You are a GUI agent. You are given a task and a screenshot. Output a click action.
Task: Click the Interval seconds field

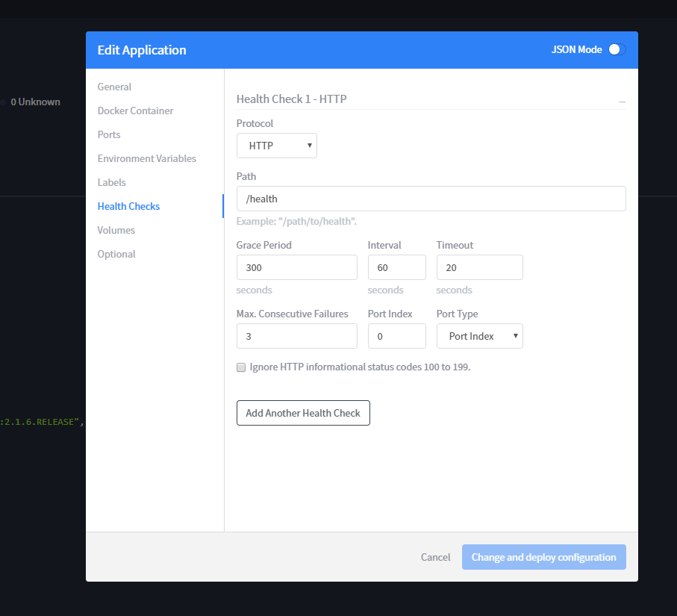pos(396,267)
